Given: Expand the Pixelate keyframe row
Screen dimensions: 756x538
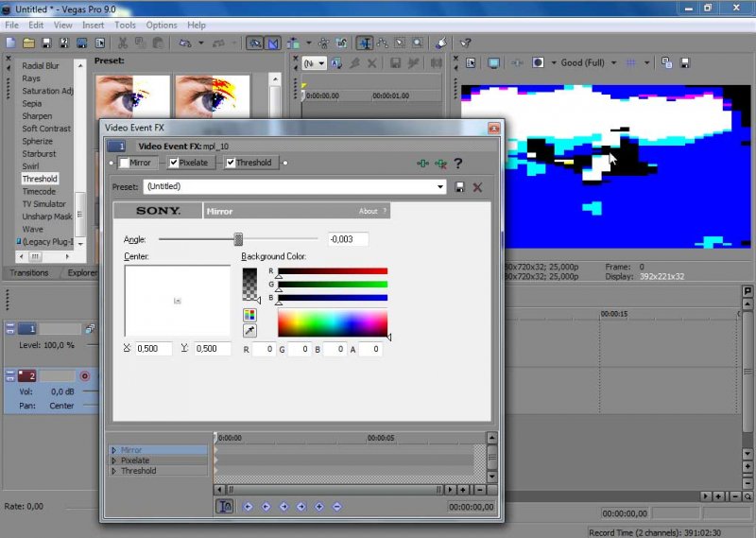Looking at the screenshot, I should [114, 460].
